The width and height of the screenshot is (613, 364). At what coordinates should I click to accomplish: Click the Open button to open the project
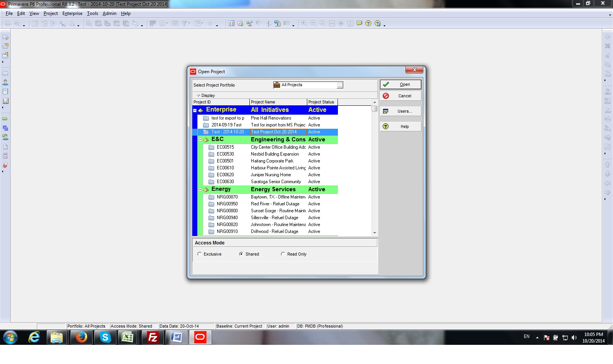[x=401, y=84]
